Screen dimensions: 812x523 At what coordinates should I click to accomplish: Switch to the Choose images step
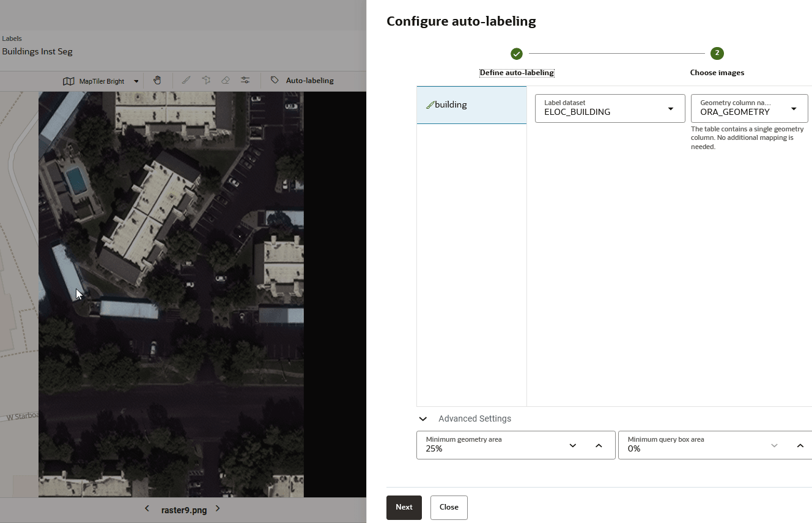click(717, 53)
